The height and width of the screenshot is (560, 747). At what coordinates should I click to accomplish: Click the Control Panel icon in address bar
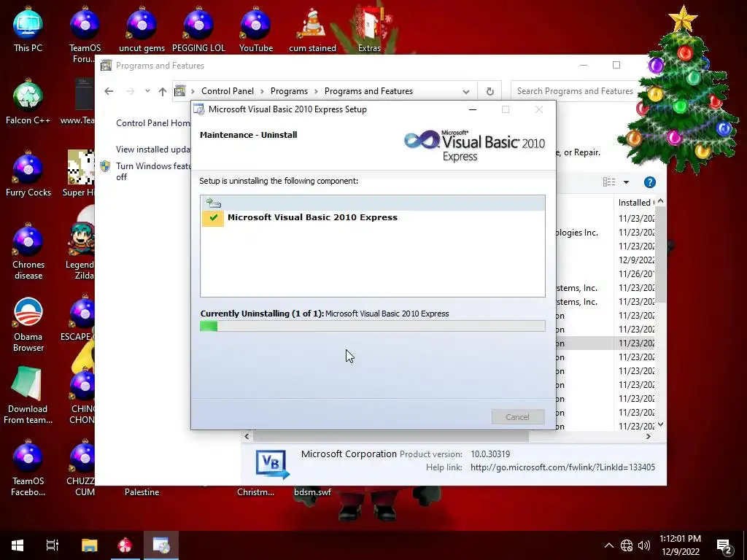point(179,90)
